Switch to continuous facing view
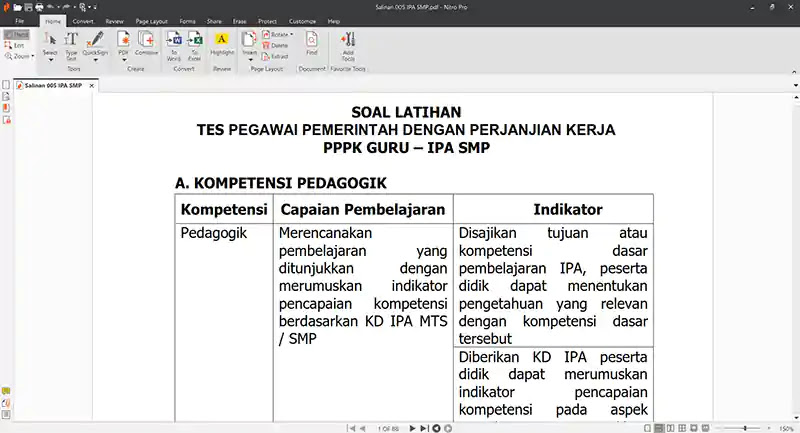Image resolution: width=800 pixels, height=433 pixels. tap(682, 428)
